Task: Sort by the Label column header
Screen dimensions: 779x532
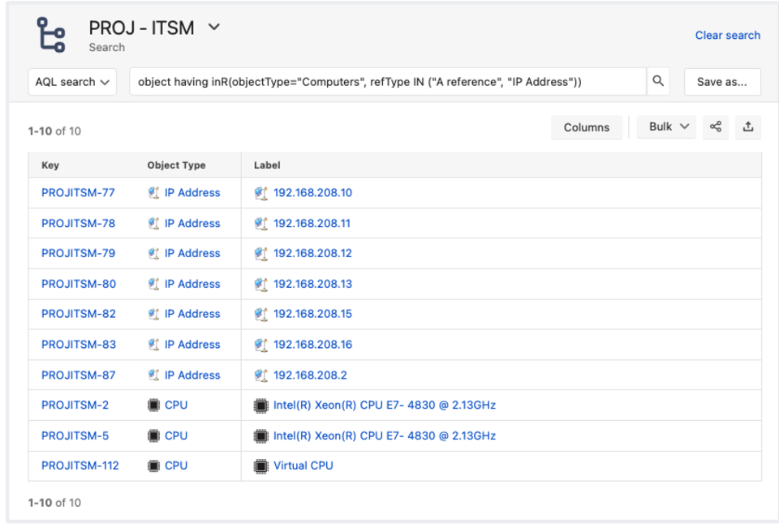Action: [267, 165]
